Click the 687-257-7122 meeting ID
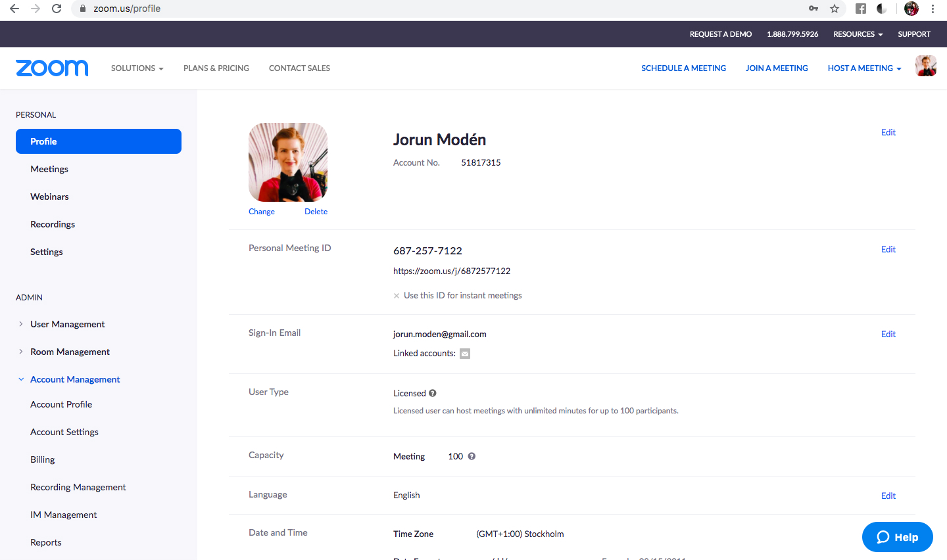The width and height of the screenshot is (947, 560). (x=427, y=250)
